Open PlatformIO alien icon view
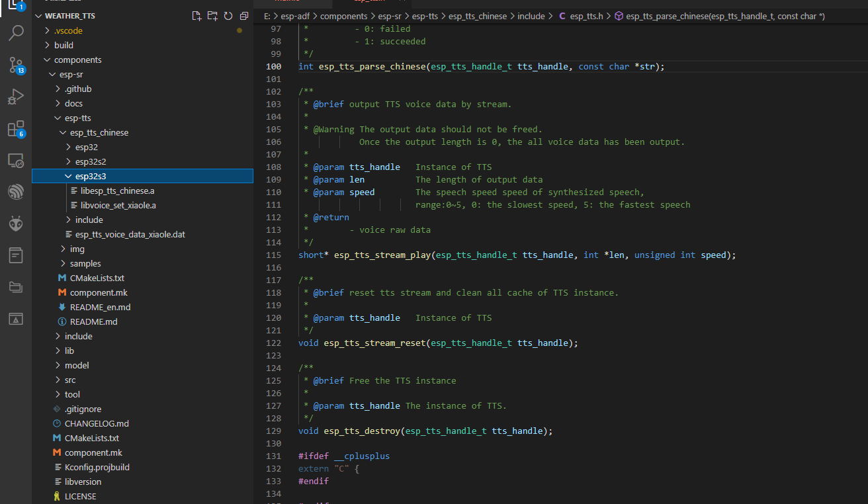Image resolution: width=868 pixels, height=504 pixels. 16,224
